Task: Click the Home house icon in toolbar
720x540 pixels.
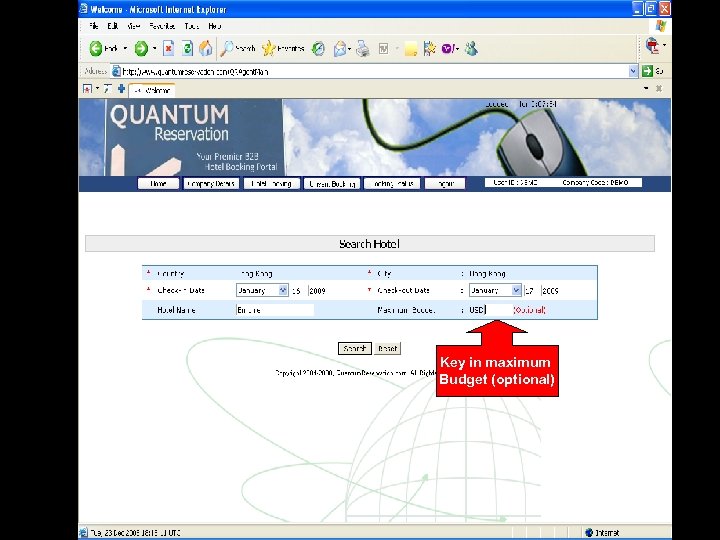Action: (x=206, y=48)
